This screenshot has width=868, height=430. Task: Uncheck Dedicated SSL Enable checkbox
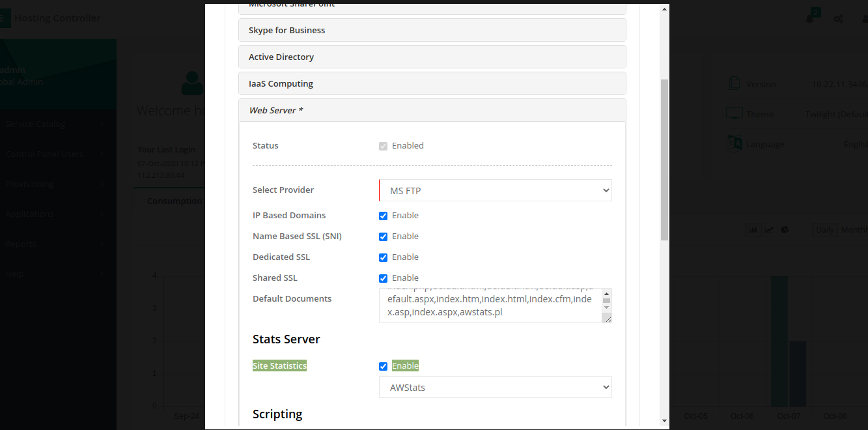(383, 257)
